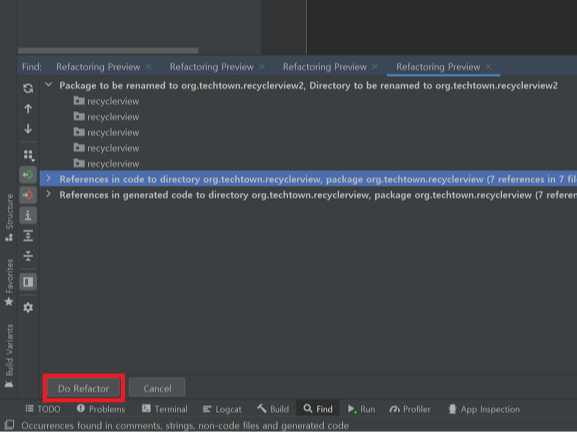Select the first recyclerview folder row
The image size is (577, 432).
coord(106,101)
